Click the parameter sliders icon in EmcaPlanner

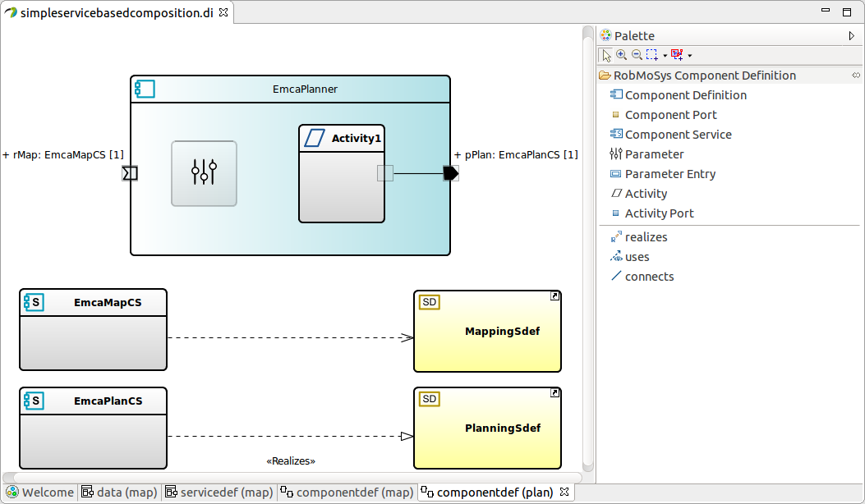pos(204,173)
